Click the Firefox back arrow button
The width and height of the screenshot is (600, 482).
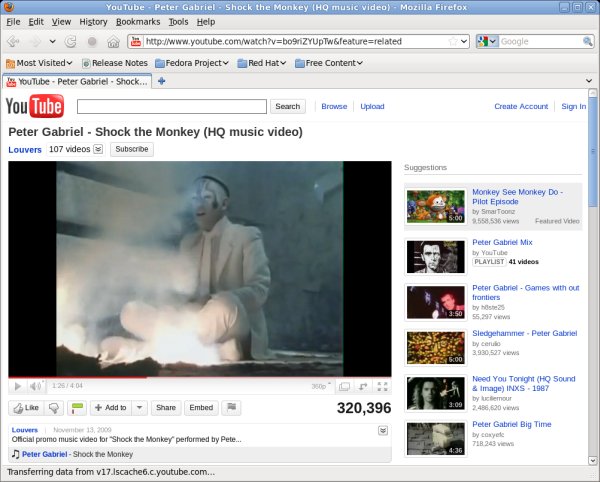(x=13, y=41)
